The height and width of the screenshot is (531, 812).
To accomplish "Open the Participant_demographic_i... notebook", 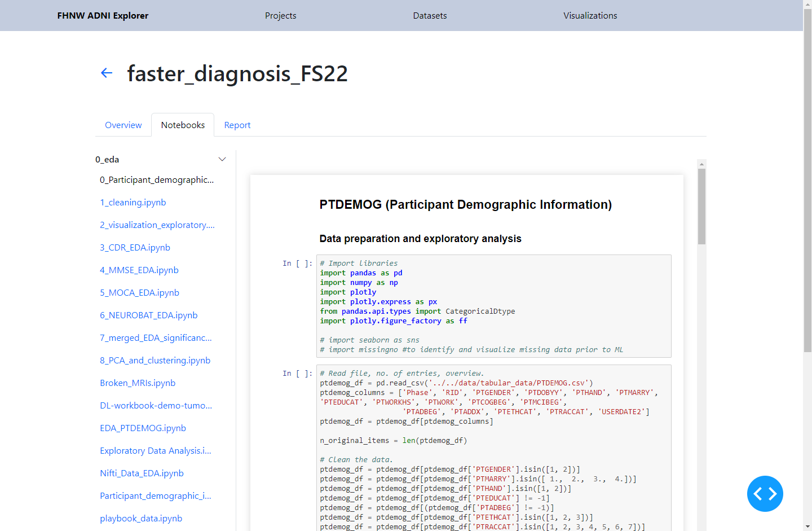I will (156, 495).
